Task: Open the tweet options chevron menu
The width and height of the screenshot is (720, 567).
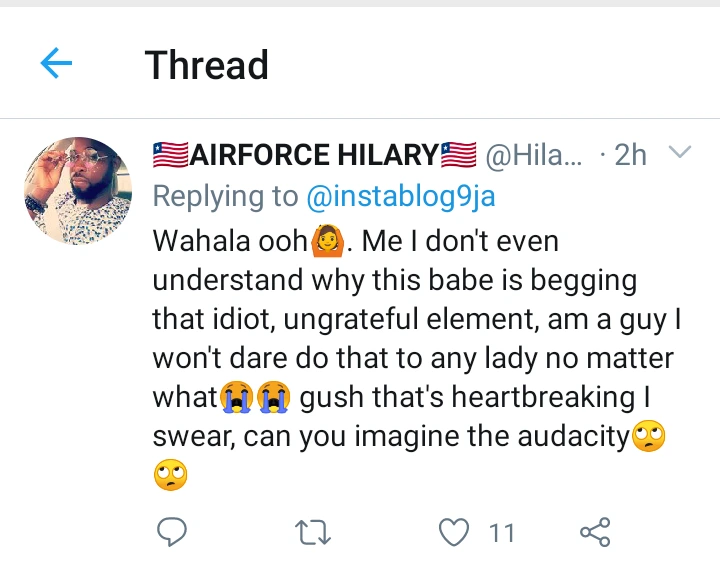Action: 678,153
